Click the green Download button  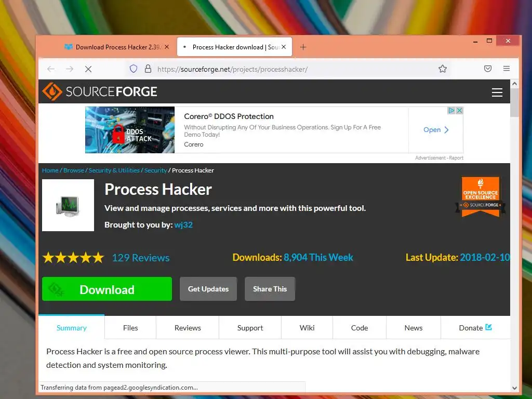pos(107,289)
